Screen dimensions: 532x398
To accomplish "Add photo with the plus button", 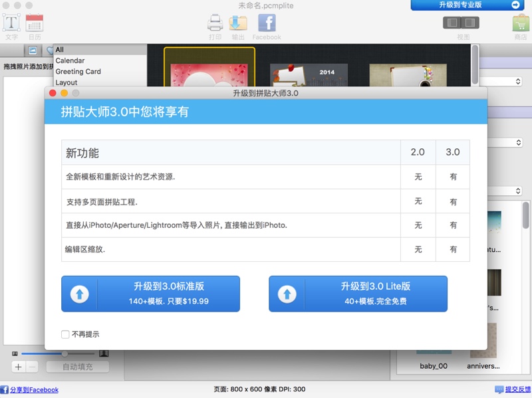I will coord(19,367).
